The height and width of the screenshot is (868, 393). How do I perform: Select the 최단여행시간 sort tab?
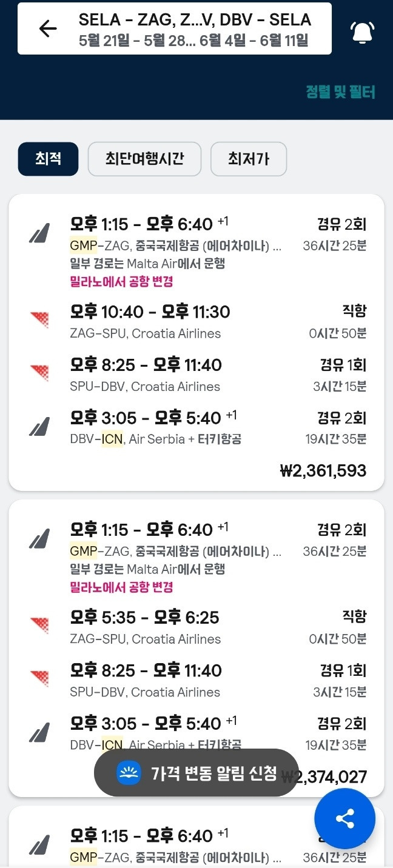point(144,159)
